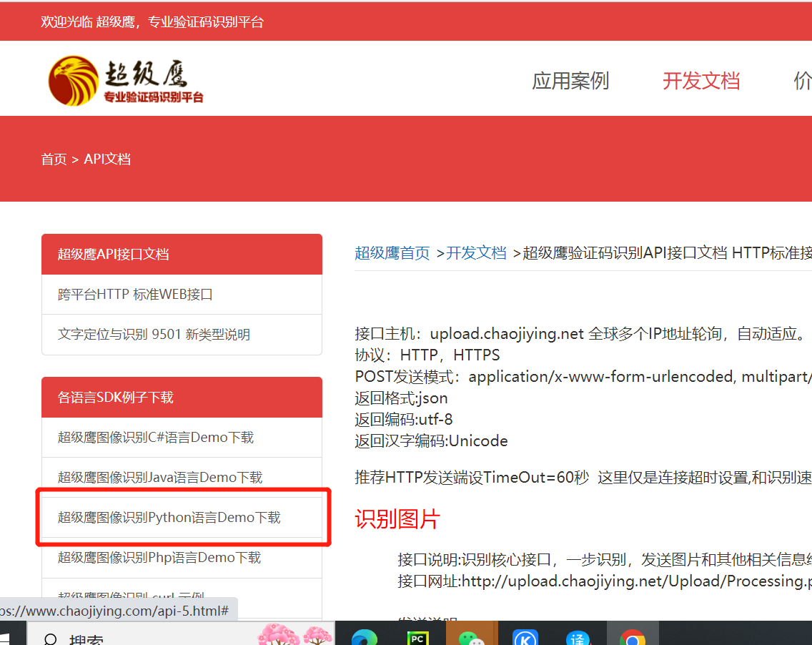The width and height of the screenshot is (812, 645).
Task: Download the Php语言Demo example
Action: pyautogui.click(x=182, y=558)
